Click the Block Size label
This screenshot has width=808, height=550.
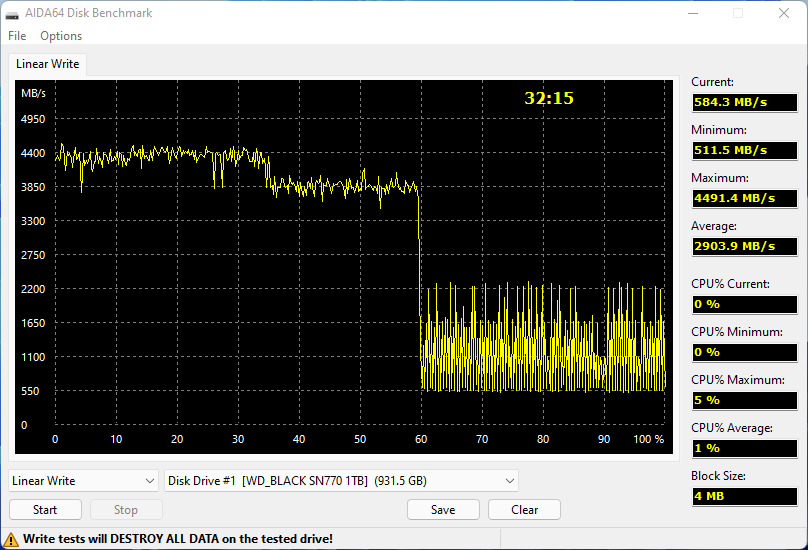718,476
